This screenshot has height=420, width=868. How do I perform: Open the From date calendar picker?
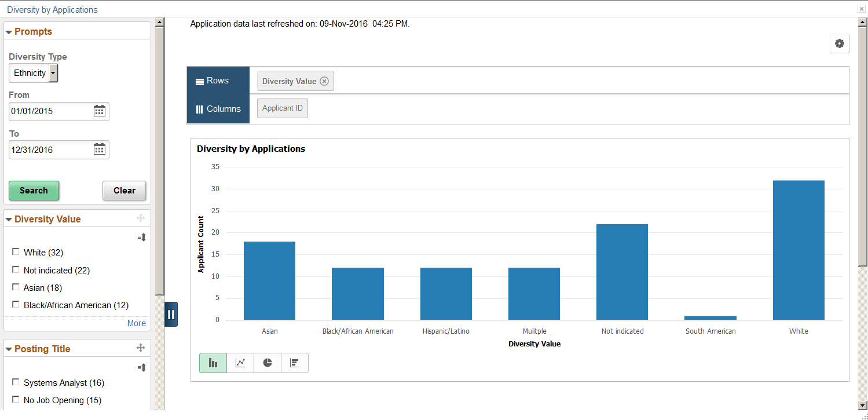pos(100,111)
